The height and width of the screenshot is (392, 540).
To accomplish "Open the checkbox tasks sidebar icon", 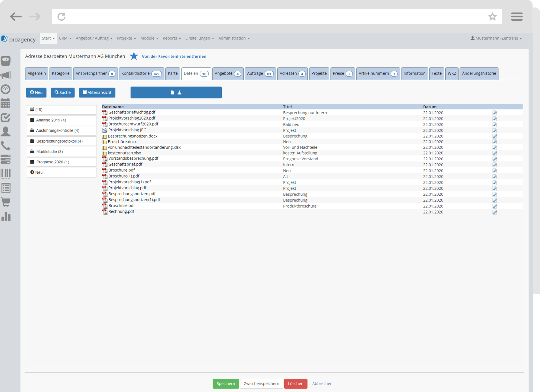I will click(x=6, y=118).
